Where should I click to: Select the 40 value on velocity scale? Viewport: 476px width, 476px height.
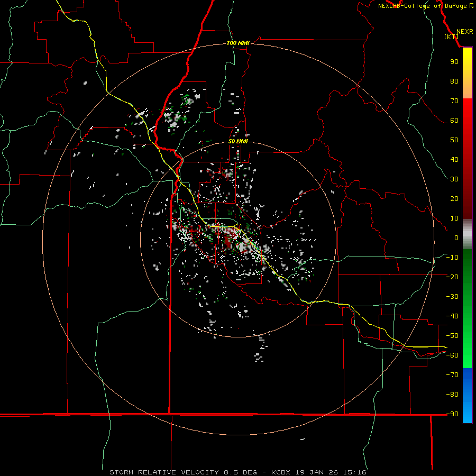click(454, 159)
